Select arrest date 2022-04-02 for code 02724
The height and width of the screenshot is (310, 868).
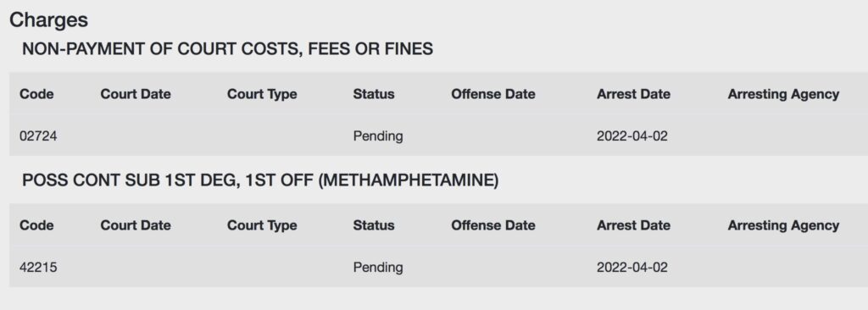(x=632, y=136)
